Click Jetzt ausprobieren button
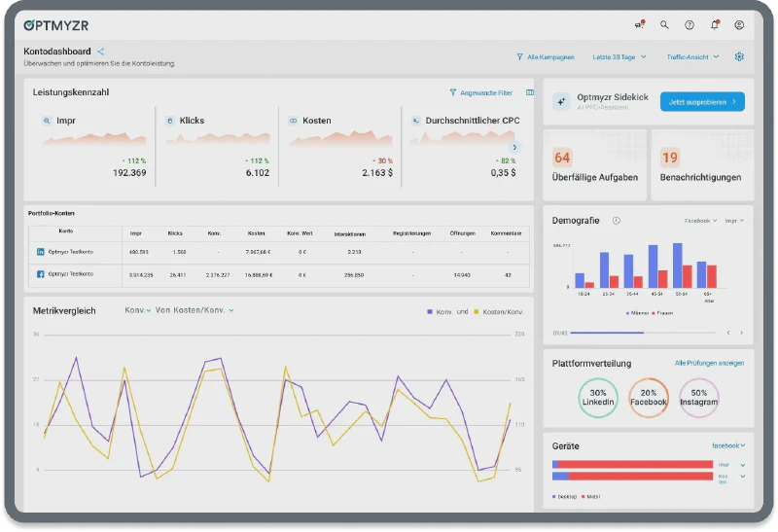Viewport: 778px width, 532px height. 701,101
